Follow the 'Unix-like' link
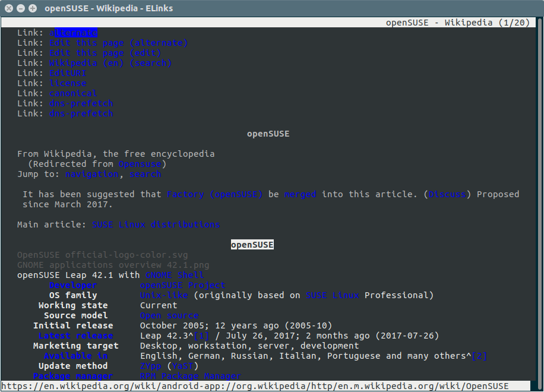 coord(164,295)
